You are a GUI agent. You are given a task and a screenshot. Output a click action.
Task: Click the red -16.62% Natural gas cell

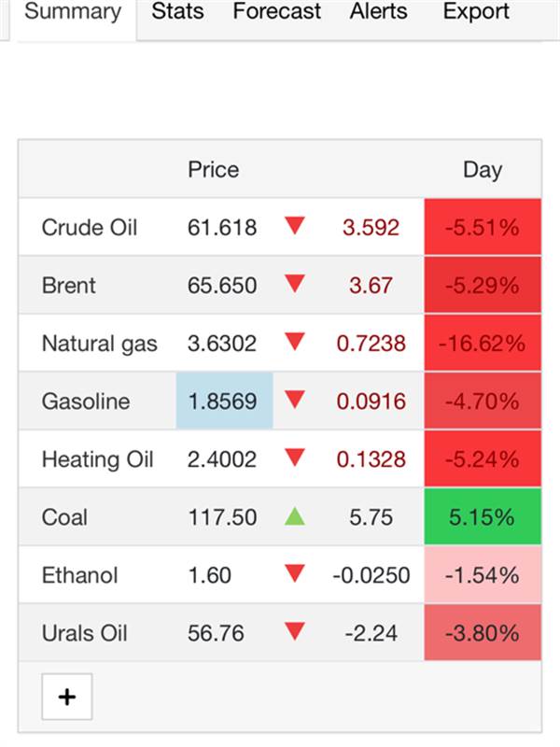point(483,343)
